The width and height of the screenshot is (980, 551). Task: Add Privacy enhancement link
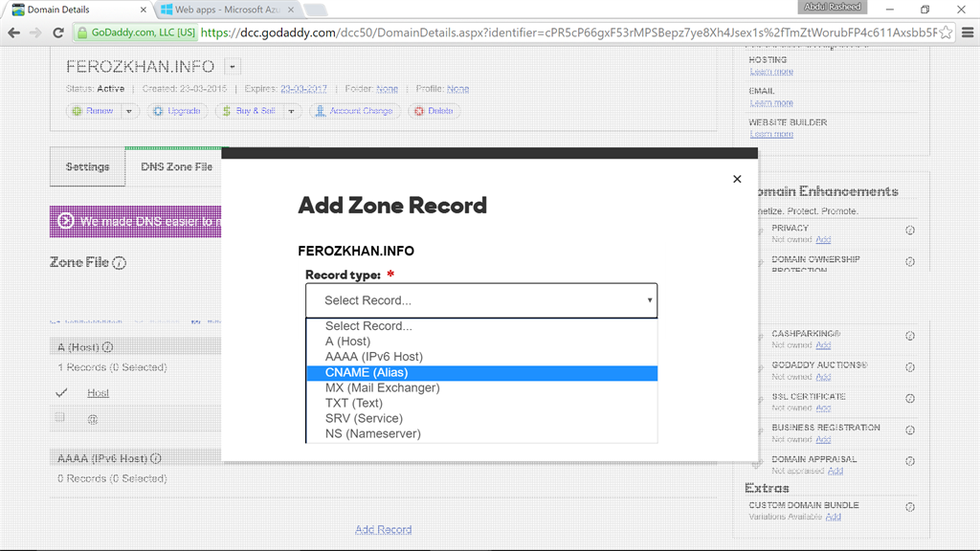pos(823,240)
